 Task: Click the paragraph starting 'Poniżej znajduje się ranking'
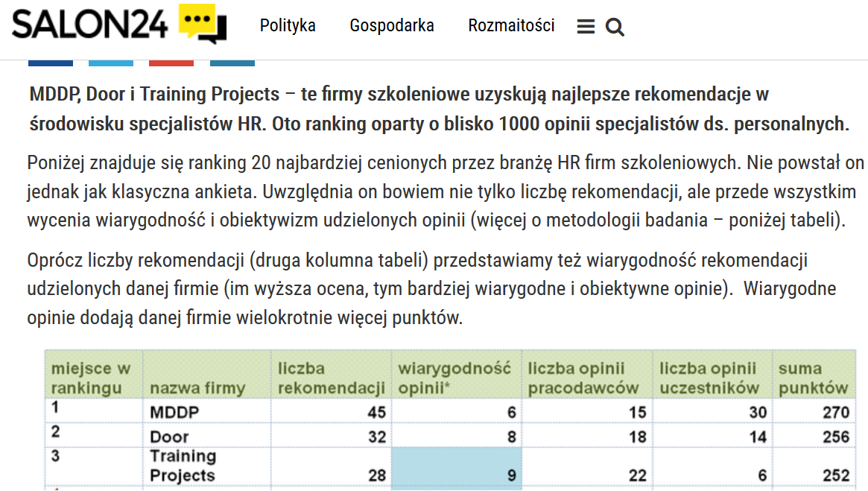pos(446,191)
